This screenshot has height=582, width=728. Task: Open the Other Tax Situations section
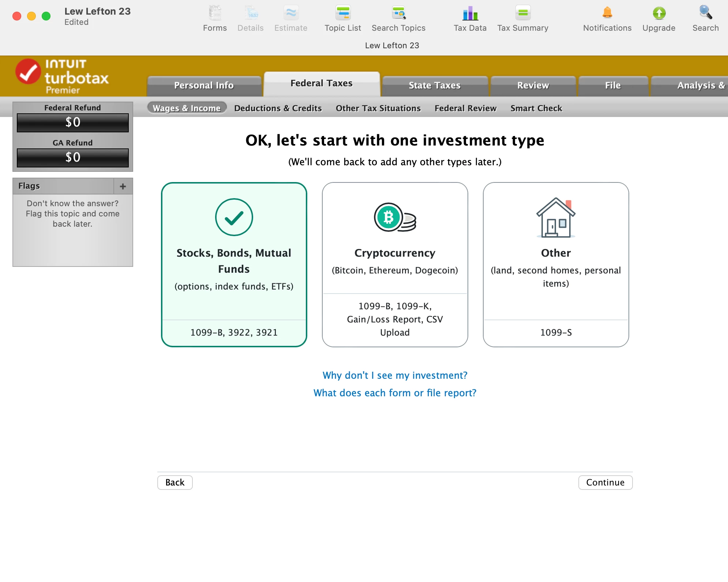(378, 108)
